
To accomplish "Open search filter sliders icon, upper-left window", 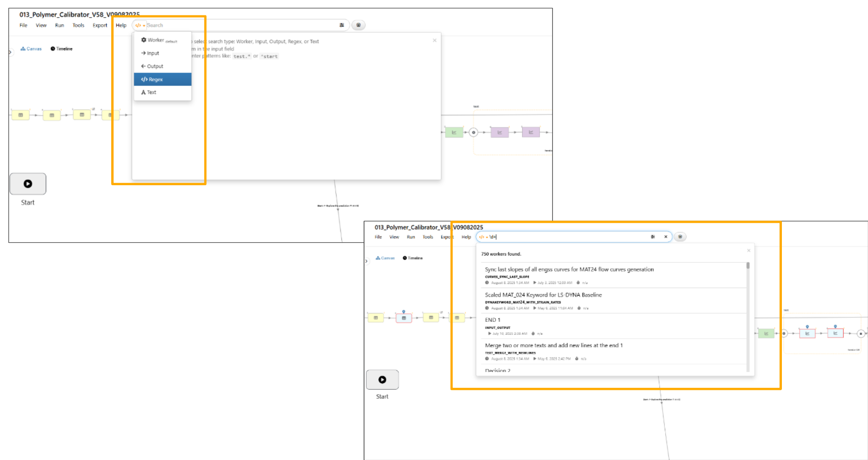I will tap(342, 25).
